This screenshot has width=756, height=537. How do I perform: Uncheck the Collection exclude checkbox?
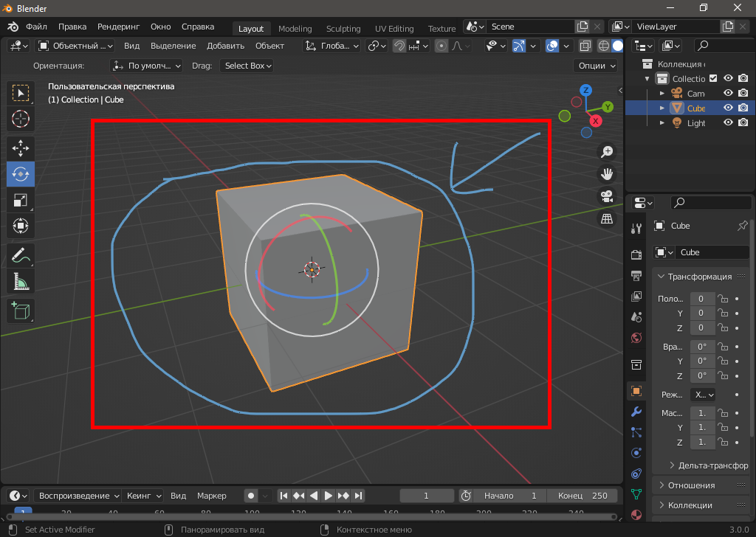tap(713, 79)
